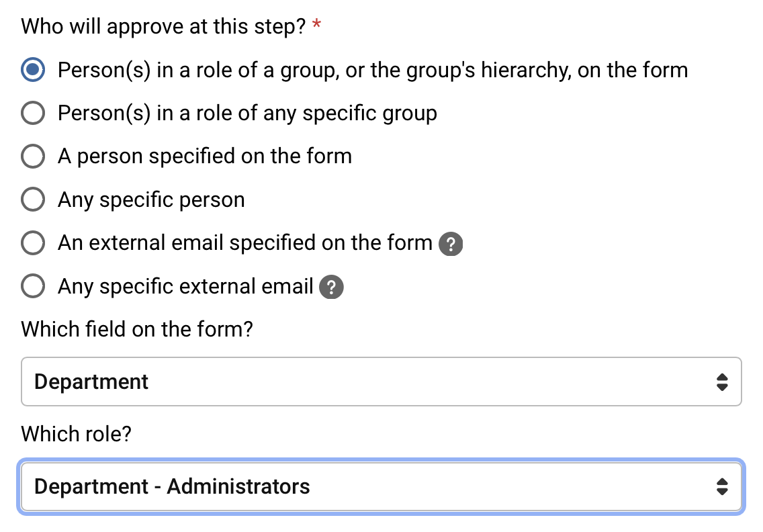This screenshot has height=532, width=763.
Task: Pick the Any specific person radio circle
Action: click(x=34, y=200)
